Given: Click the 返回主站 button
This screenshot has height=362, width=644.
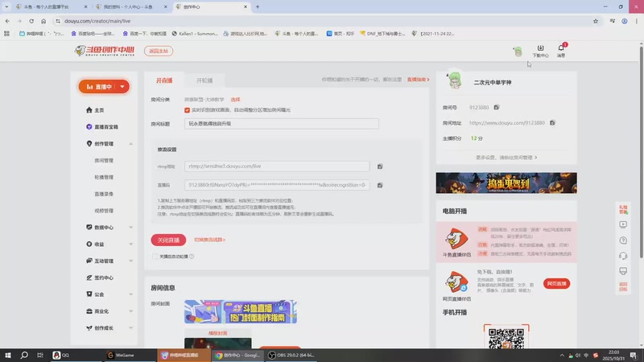Looking at the screenshot, I should point(159,51).
